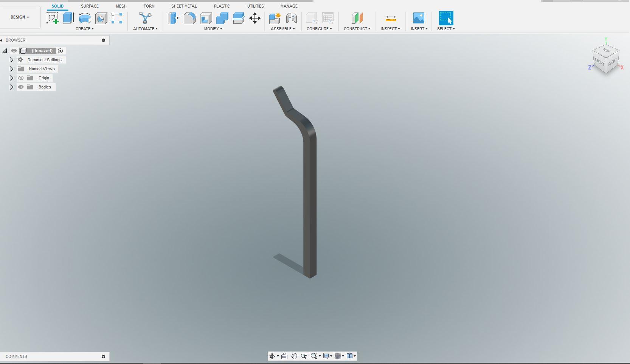Screen dimensions: 630x364
Task: Open the Display Settings dropdown
Action: click(327, 356)
